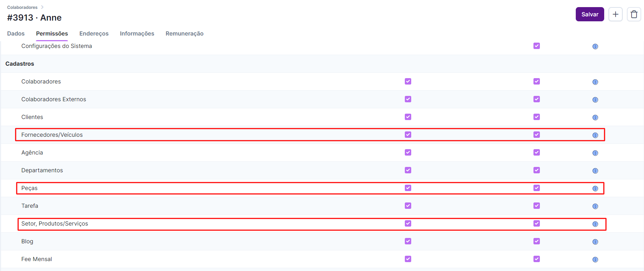Toggle Configurações do Sistema checkbox
Screen dimensions: 644x271
click(536, 46)
